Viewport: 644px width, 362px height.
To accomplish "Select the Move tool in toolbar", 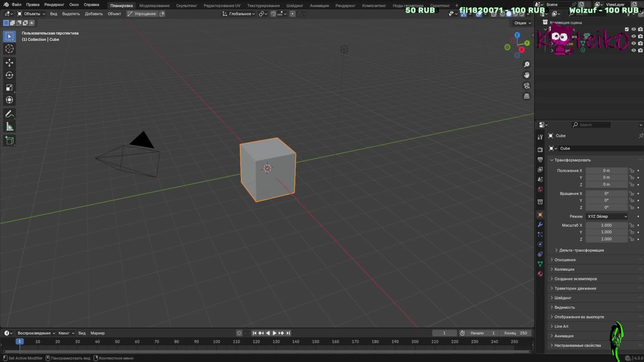I will (x=9, y=63).
